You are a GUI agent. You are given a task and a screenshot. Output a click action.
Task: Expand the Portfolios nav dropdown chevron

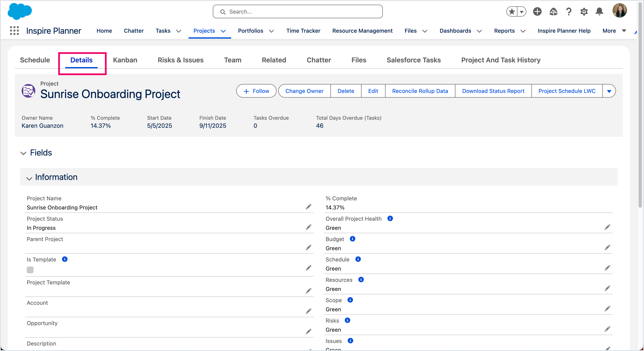(271, 31)
